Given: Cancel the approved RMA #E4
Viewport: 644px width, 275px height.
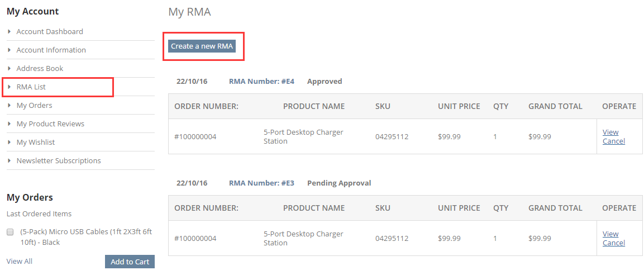Looking at the screenshot, I should 614,141.
